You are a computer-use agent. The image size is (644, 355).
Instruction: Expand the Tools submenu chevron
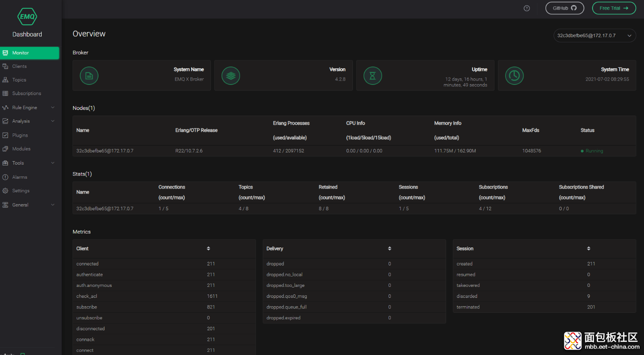[53, 163]
